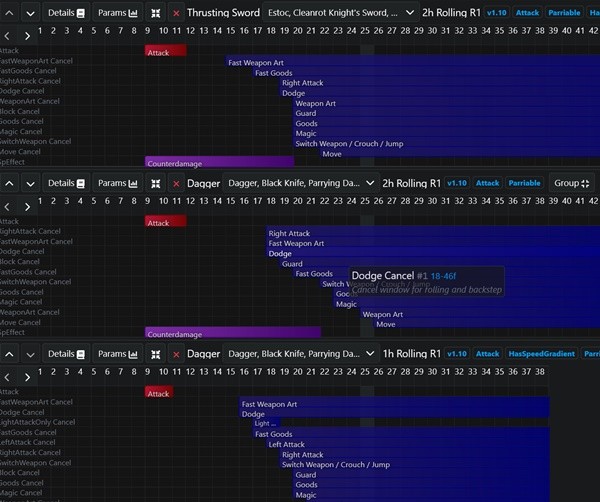Screen dimensions: 600x502
Task: Remove the Thrusting Sword panel with red X
Action: 177,13
